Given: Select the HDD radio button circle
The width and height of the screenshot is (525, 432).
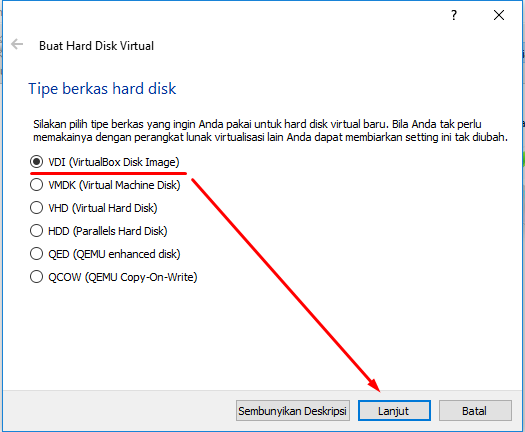Looking at the screenshot, I should 36,231.
